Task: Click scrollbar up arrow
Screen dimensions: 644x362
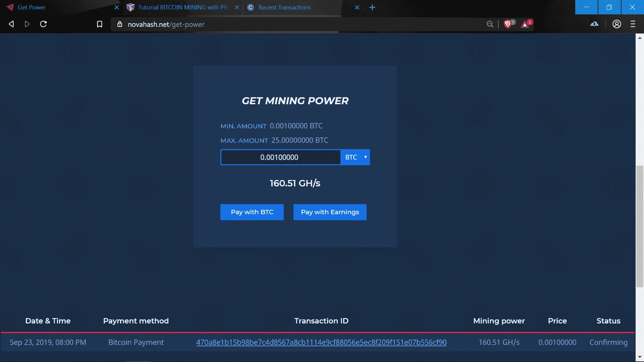Action: coord(640,38)
